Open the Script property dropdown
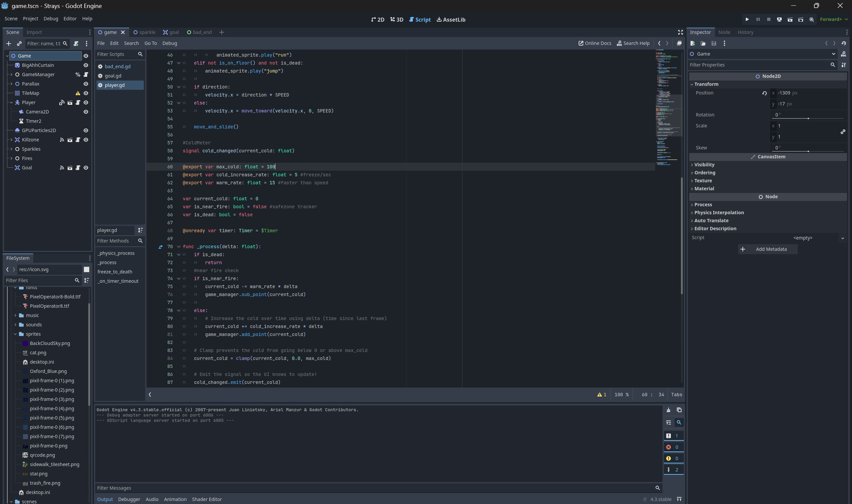The width and height of the screenshot is (852, 504). [842, 238]
